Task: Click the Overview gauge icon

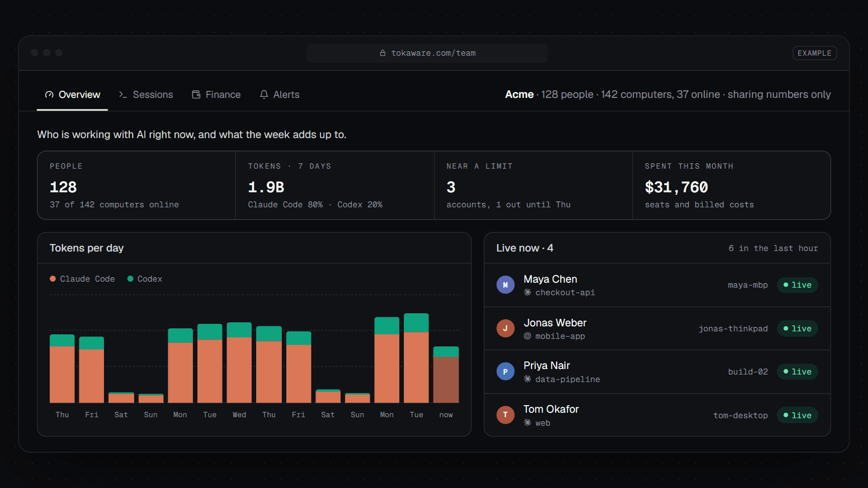Action: coord(49,94)
